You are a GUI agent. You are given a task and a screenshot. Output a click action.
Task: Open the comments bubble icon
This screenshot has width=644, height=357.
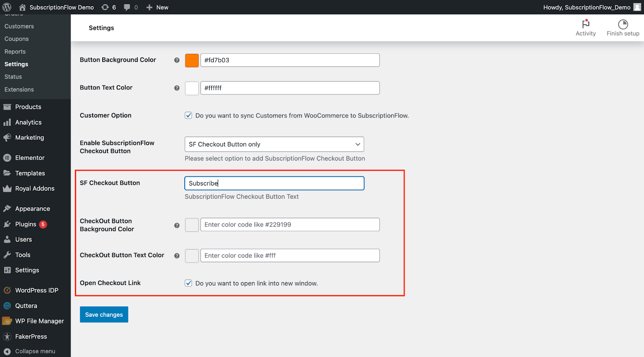pyautogui.click(x=127, y=7)
